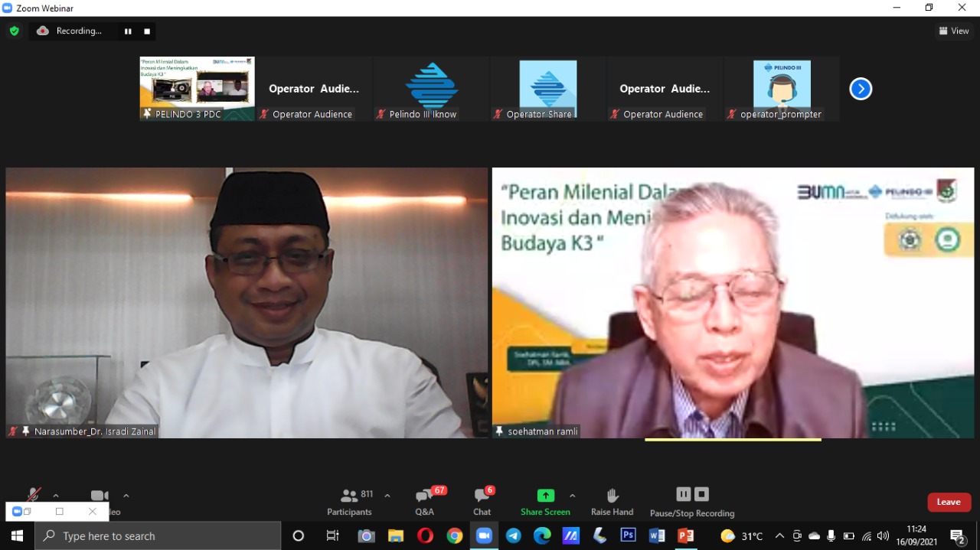Expand the Participants options arrow
This screenshot has height=550, width=980.
[x=387, y=496]
